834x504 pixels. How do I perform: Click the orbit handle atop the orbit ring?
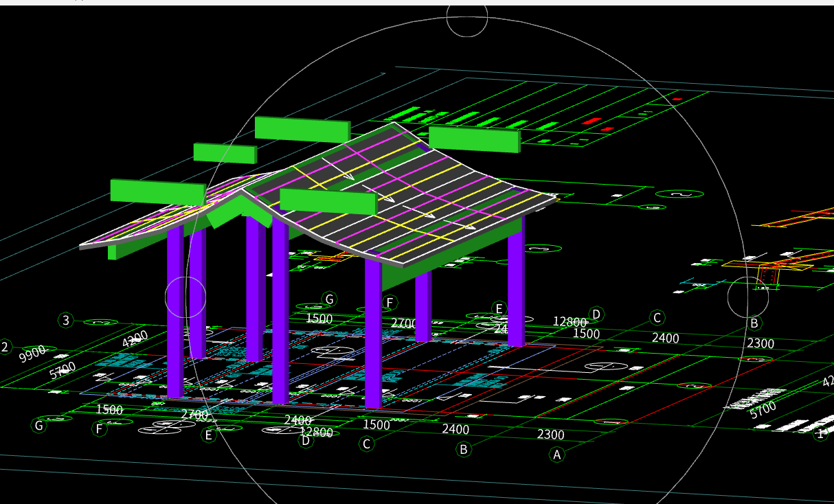pos(467,16)
